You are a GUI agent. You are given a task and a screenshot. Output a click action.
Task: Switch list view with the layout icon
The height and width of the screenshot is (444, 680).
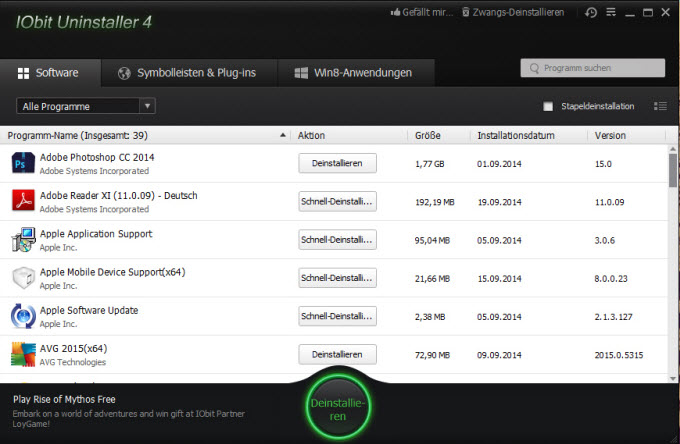(x=660, y=106)
